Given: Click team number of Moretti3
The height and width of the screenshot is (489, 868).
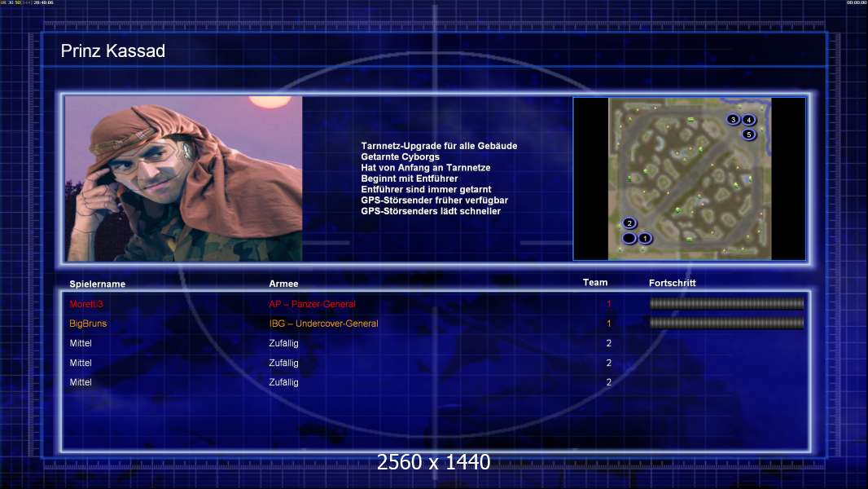Looking at the screenshot, I should (x=609, y=304).
